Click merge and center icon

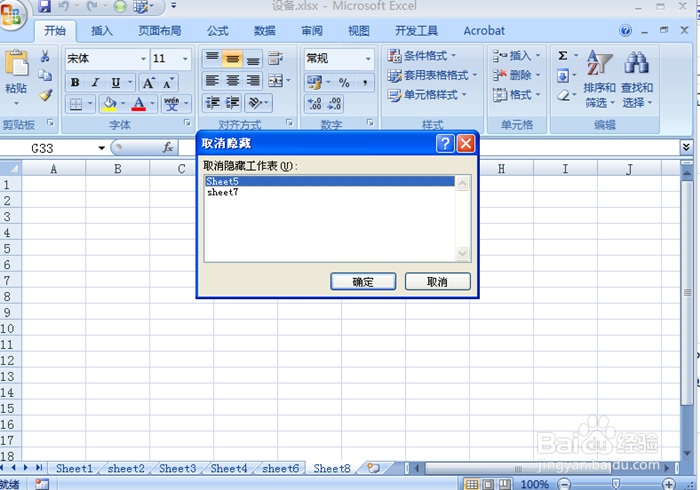tap(275, 81)
